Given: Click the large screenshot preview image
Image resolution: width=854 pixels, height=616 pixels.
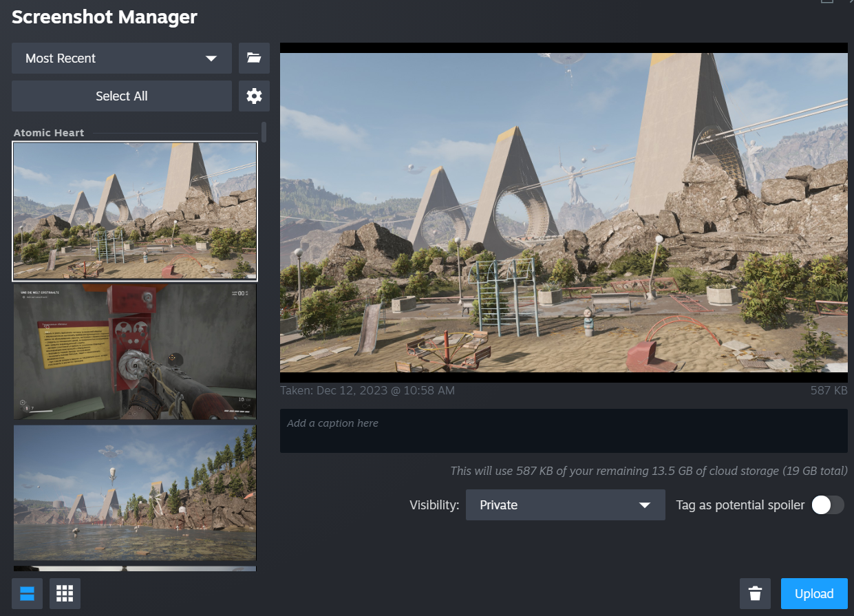Looking at the screenshot, I should click(564, 213).
